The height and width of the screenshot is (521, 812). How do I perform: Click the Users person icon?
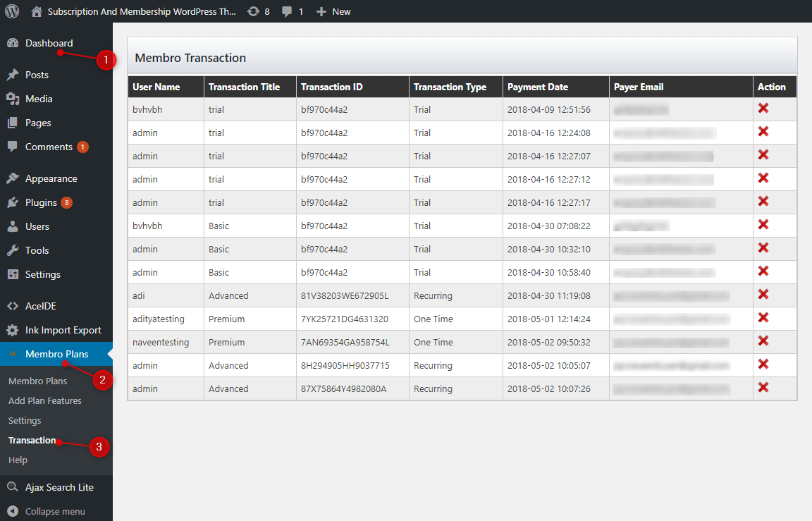coord(13,226)
